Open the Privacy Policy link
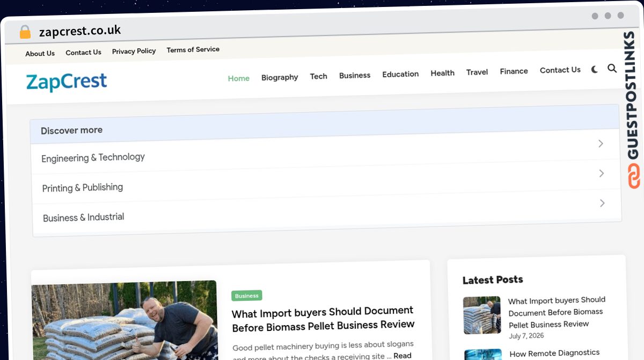The height and width of the screenshot is (360, 644). point(134,51)
